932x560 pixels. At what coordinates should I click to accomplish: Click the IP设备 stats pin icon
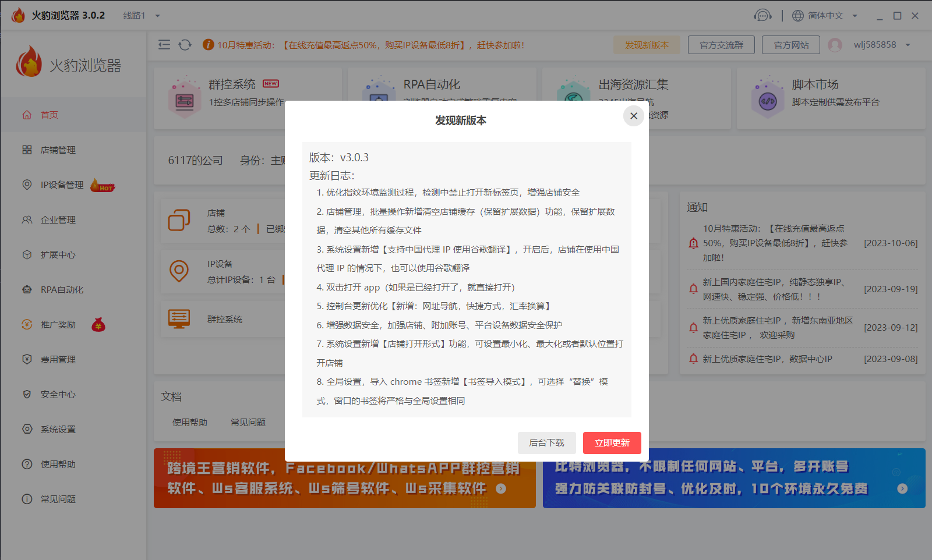[179, 271]
